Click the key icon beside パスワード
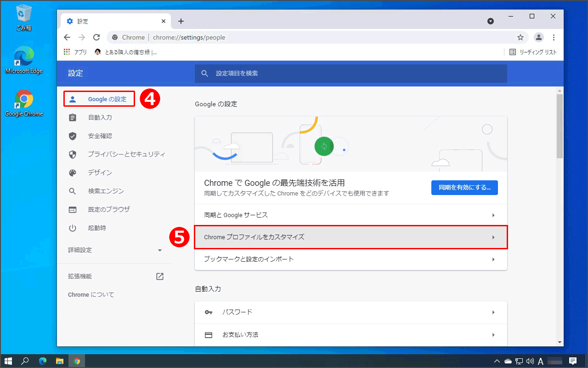This screenshot has width=588, height=368. click(209, 312)
